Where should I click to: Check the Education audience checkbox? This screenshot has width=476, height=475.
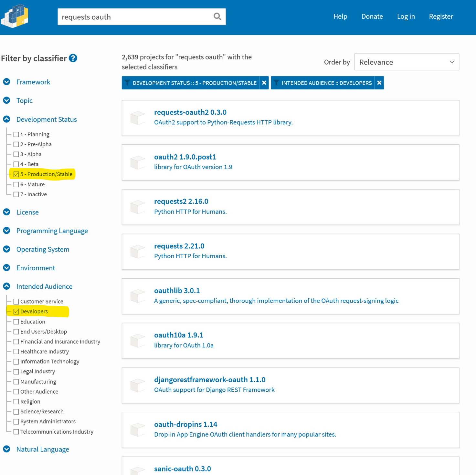[16, 322]
